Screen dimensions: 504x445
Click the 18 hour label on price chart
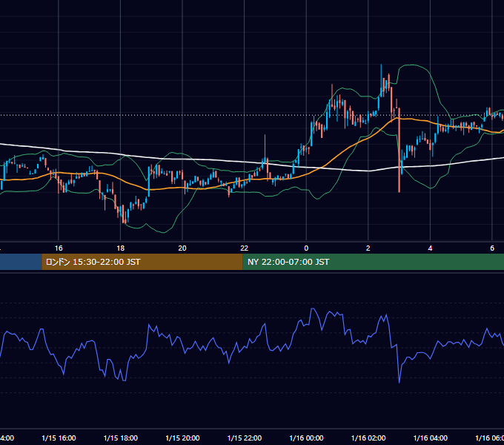click(121, 248)
